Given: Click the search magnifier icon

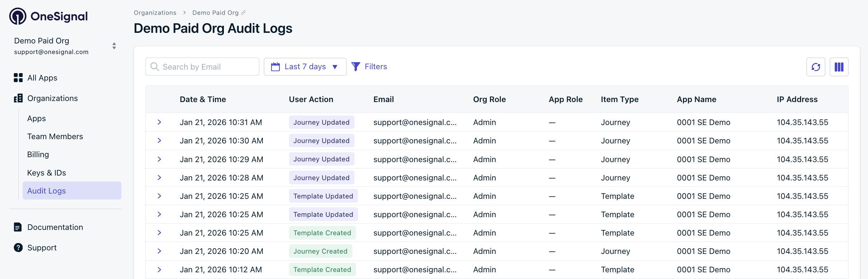Looking at the screenshot, I should click(155, 67).
